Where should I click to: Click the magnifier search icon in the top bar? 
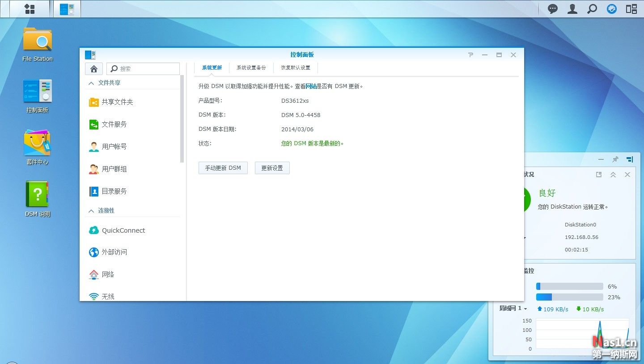[592, 9]
